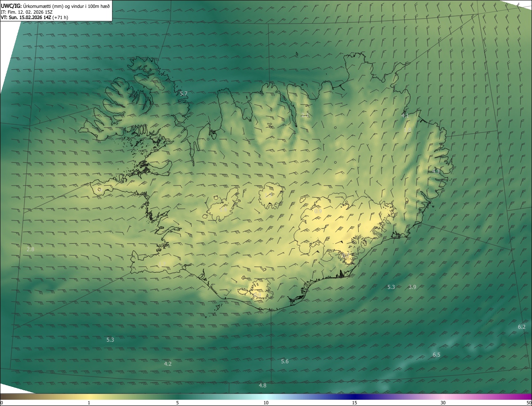Select the 5.3 value beside 3.9
Screen dimensions: 532x406
tap(391, 287)
